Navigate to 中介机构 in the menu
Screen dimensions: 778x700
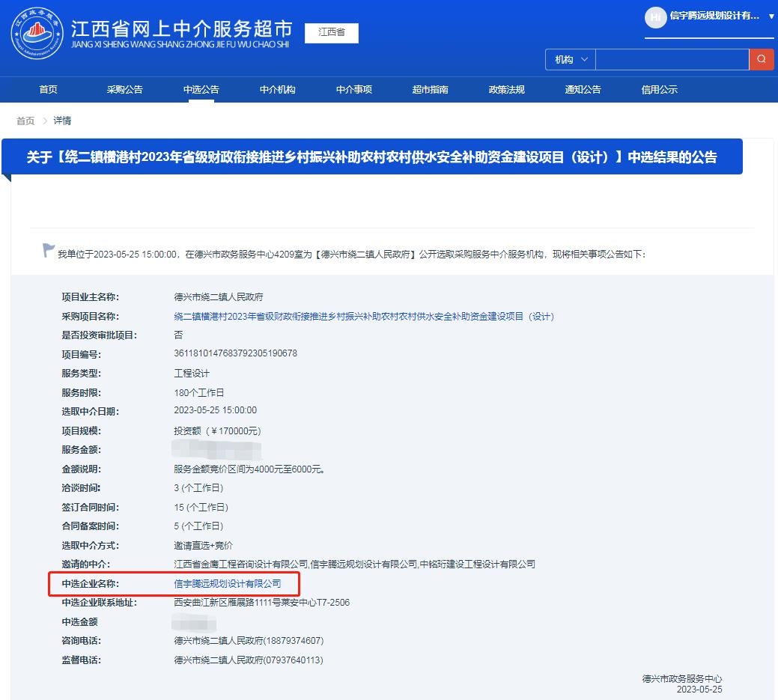[276, 89]
